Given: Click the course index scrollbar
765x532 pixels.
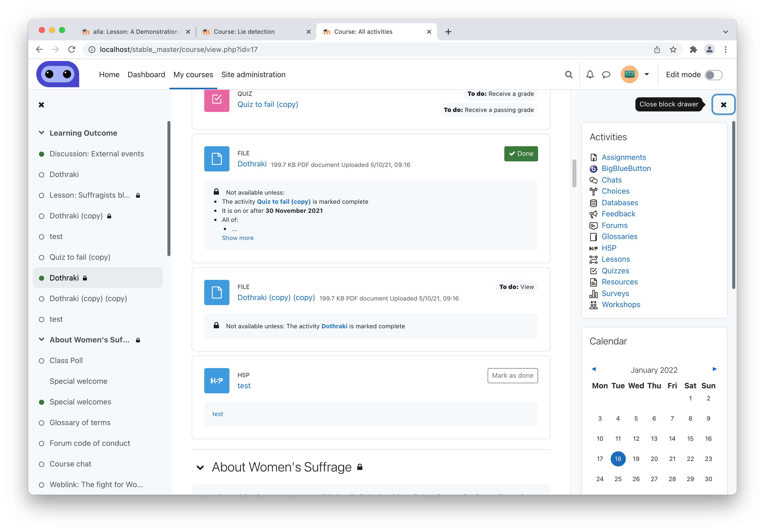Looking at the screenshot, I should [x=169, y=189].
